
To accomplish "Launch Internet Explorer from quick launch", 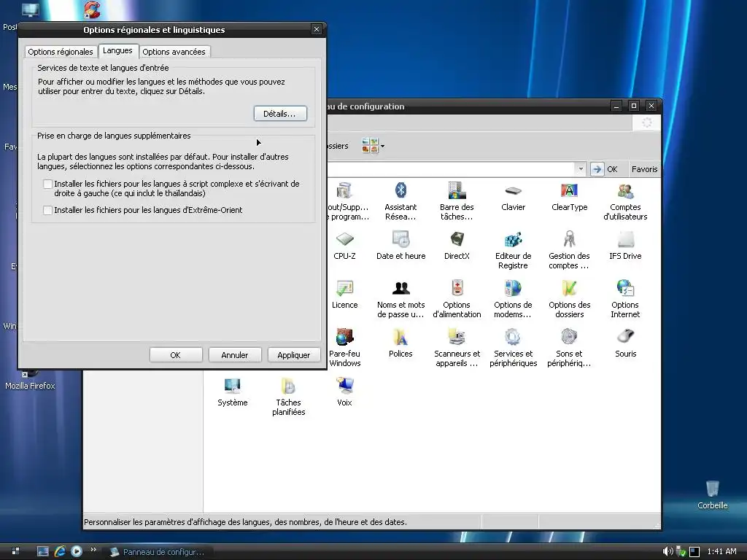I will [60, 551].
